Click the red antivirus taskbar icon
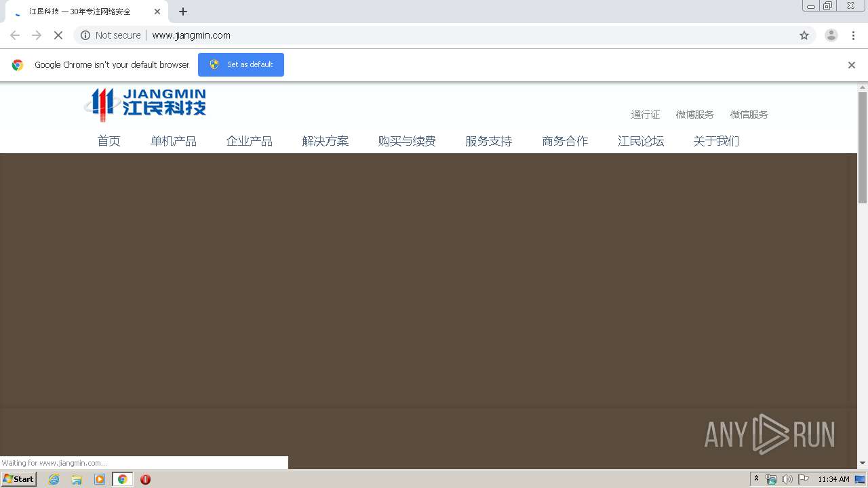 point(145,479)
